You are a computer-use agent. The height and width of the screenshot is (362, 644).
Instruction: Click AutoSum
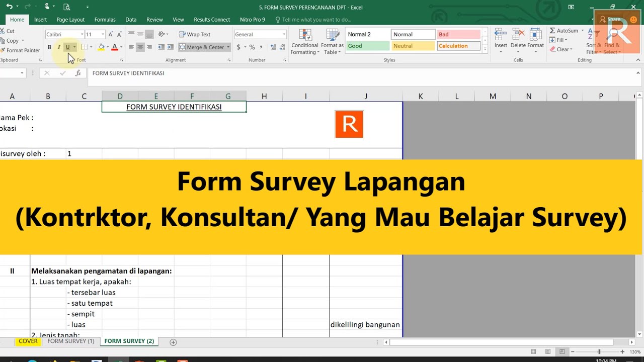[563, 31]
